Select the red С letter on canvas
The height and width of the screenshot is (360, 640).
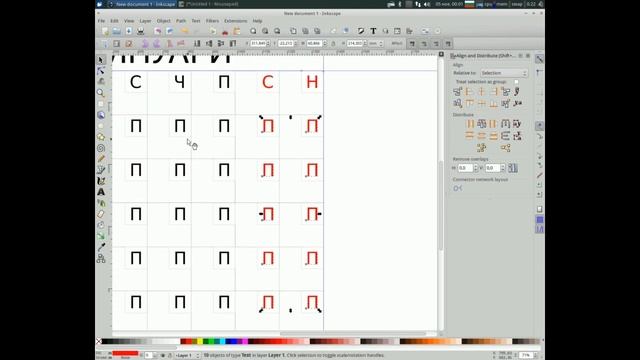[x=267, y=82]
